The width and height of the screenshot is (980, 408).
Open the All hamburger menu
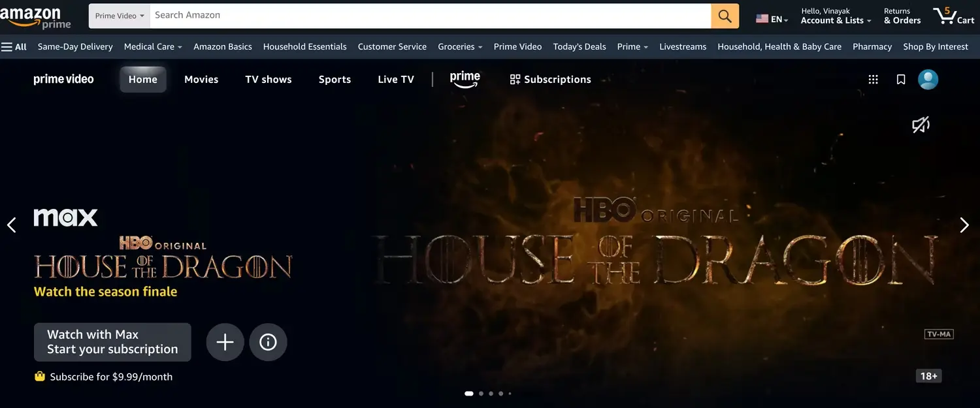pos(14,47)
